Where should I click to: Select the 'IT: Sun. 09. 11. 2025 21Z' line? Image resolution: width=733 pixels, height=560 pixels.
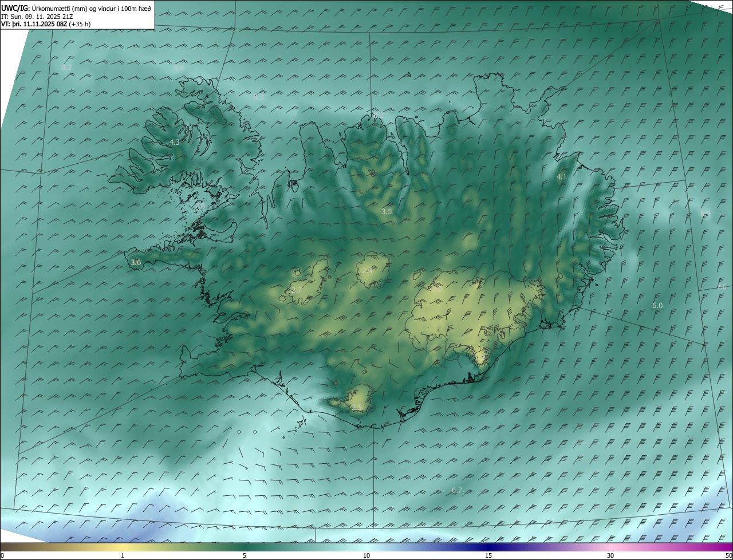click(x=37, y=17)
